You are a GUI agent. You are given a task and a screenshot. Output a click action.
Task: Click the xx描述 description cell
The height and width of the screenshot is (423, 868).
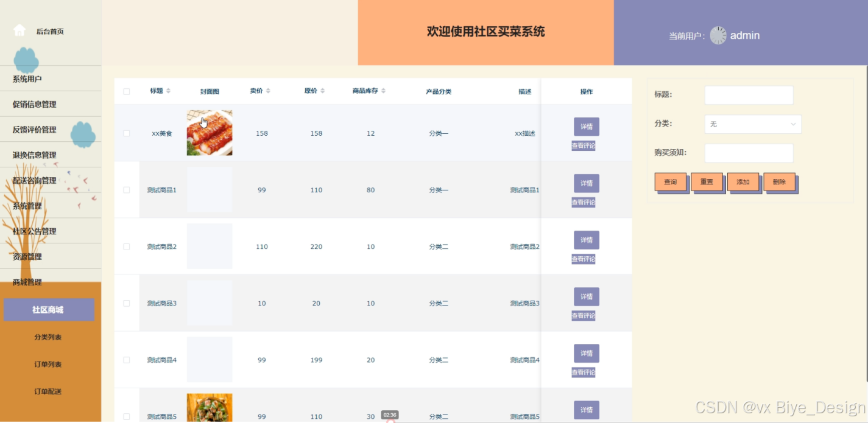[525, 133]
